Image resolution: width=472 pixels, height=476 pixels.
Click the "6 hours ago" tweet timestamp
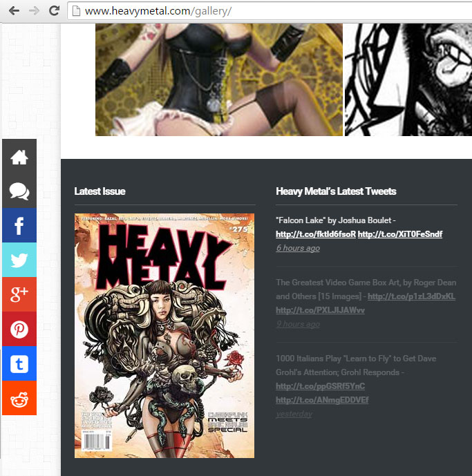pos(297,248)
